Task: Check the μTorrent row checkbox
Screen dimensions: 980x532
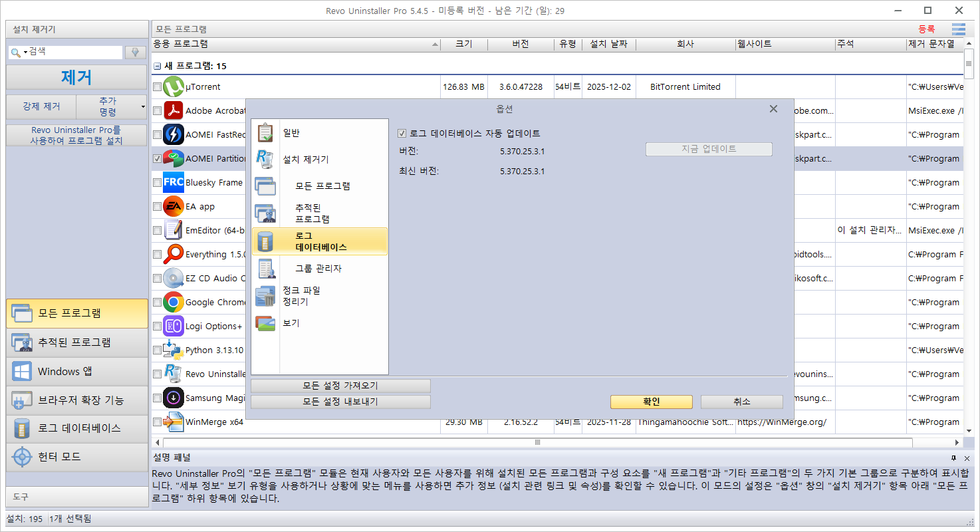Action: point(158,87)
